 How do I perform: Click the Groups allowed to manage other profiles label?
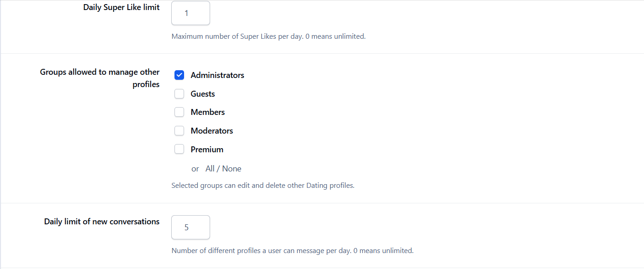(x=100, y=78)
